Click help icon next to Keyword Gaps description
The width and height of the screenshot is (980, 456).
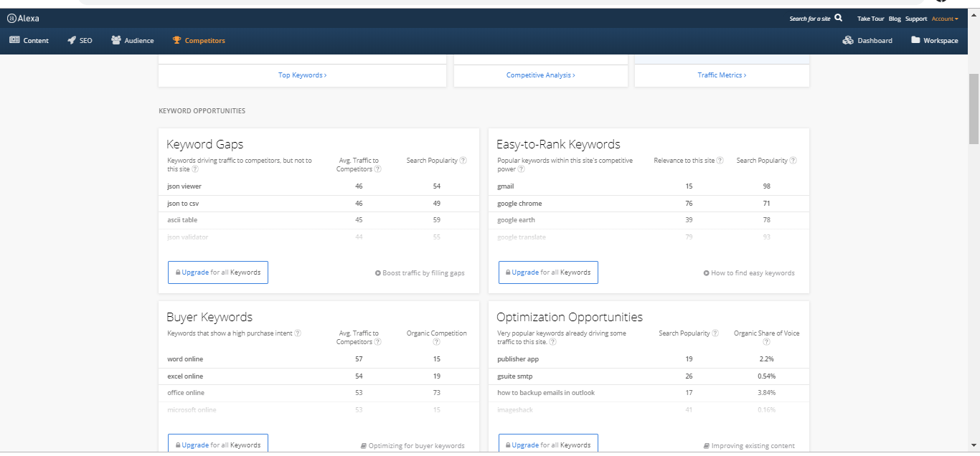(195, 169)
